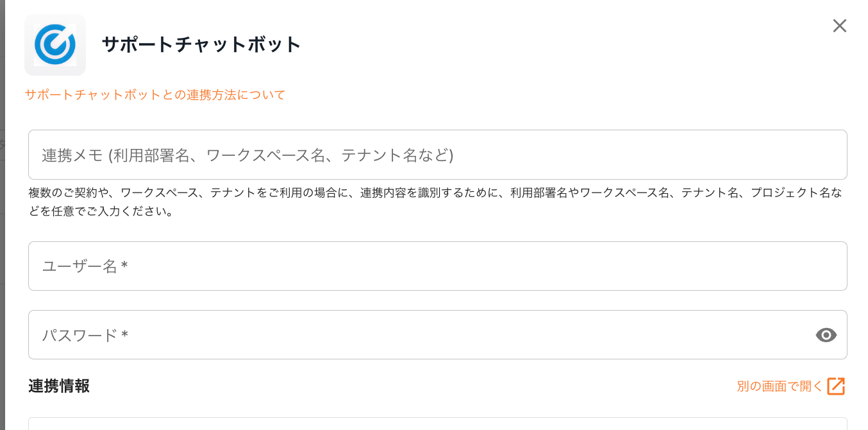Screen dimensions: 868x430
Task: Open サポートチャットボットとの連携方法について link
Action: 155,95
